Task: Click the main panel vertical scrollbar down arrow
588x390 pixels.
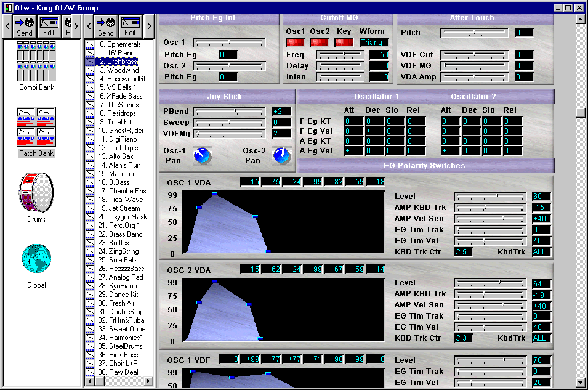Action: [x=581, y=383]
